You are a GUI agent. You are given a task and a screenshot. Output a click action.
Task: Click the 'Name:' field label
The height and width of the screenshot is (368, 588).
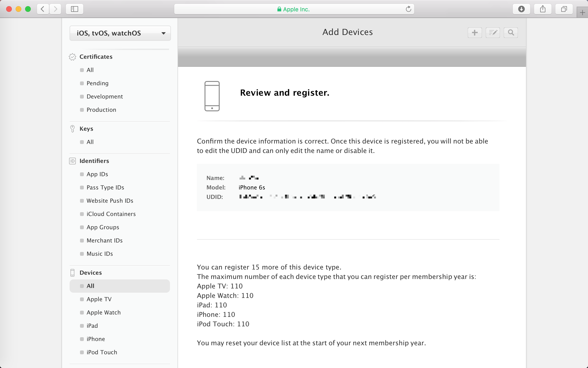[x=215, y=178]
